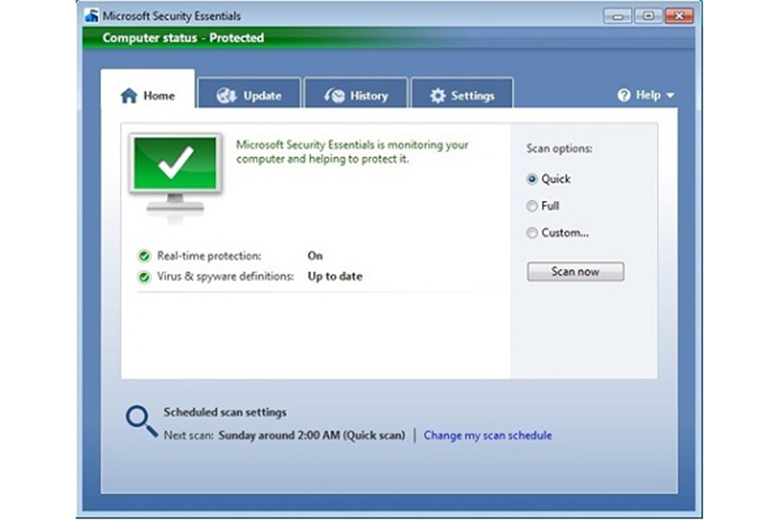
Task: Click the Real-time protection value "On"
Action: pos(315,256)
